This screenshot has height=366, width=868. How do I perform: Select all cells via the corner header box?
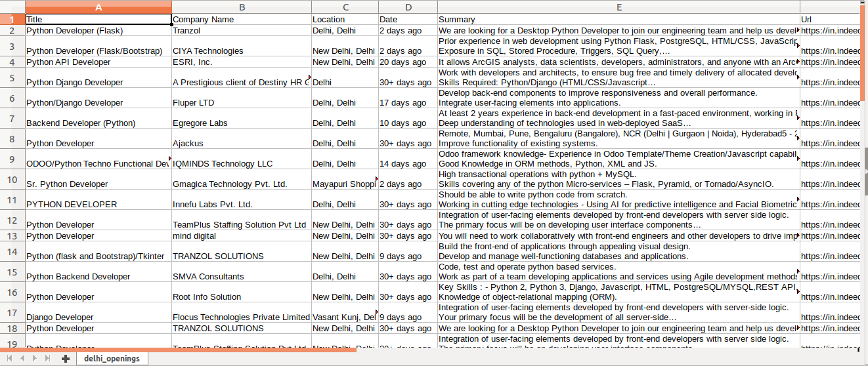click(12, 7)
